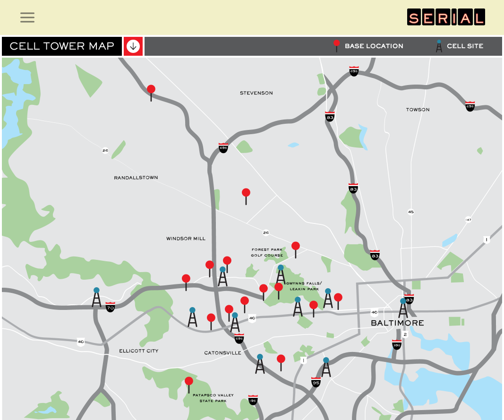504x420 pixels.
Task: Expand the Cell Tower Map down arrow
Action: click(x=133, y=46)
